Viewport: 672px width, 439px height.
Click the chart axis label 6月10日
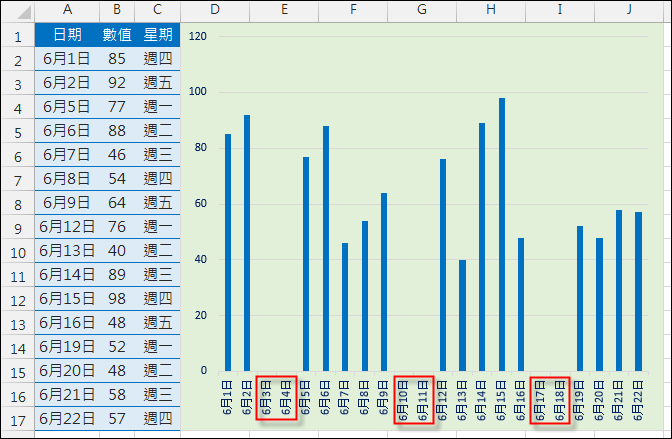(x=403, y=400)
